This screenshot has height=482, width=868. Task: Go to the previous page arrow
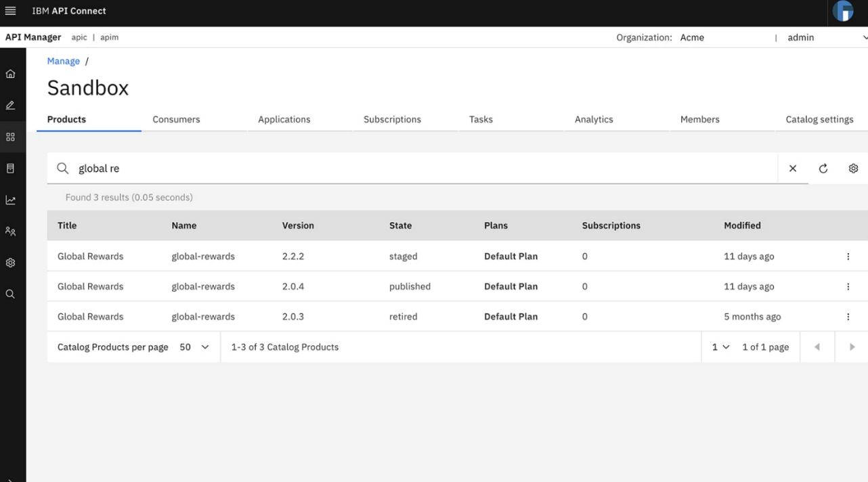tap(817, 347)
